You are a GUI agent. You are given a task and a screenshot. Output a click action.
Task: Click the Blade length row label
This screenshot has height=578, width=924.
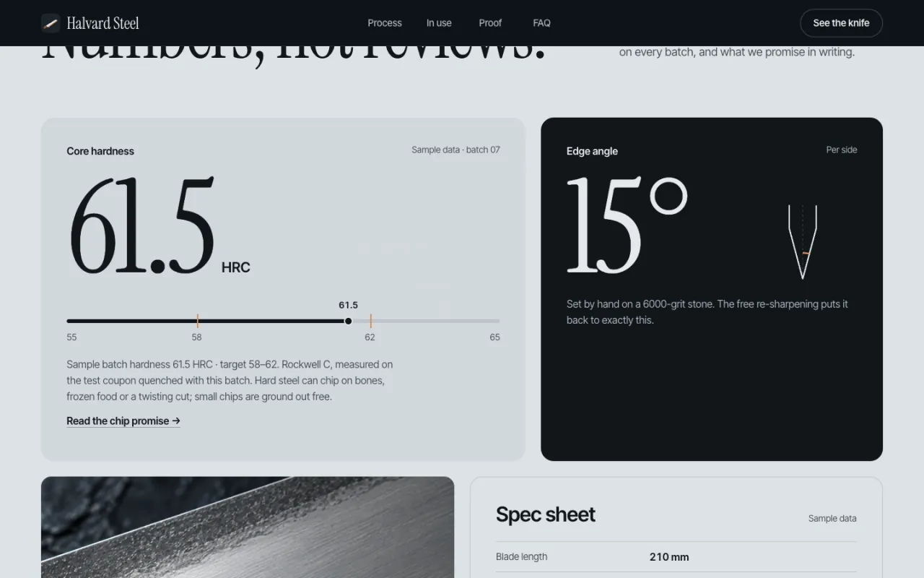coord(521,556)
